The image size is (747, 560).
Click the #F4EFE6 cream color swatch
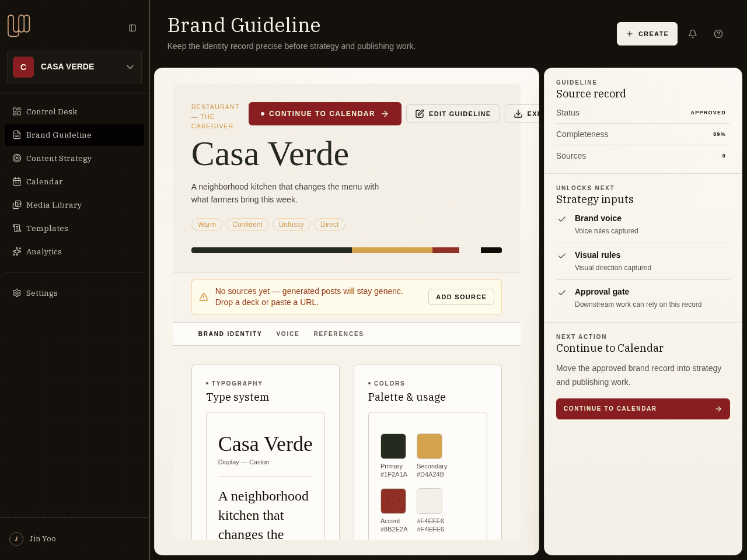430,501
